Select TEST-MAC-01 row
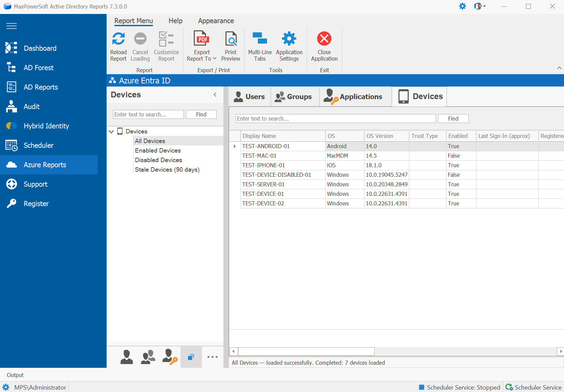The height and width of the screenshot is (392, 564). (396, 156)
